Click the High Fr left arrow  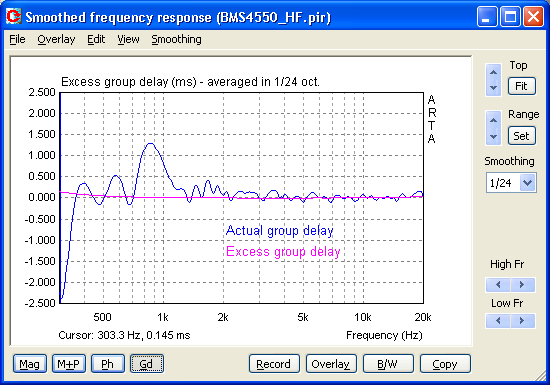[x=498, y=285]
